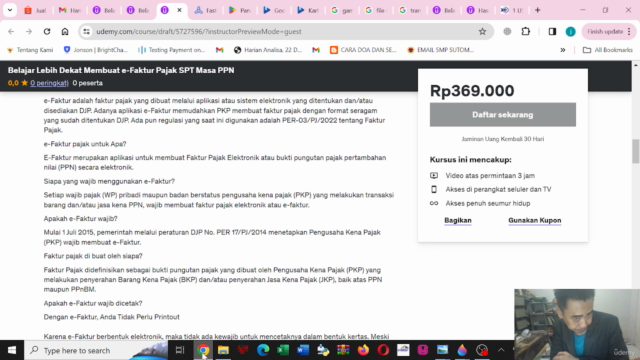Open Microsoft Edge from the taskbar
640x360 pixels.
point(263,350)
